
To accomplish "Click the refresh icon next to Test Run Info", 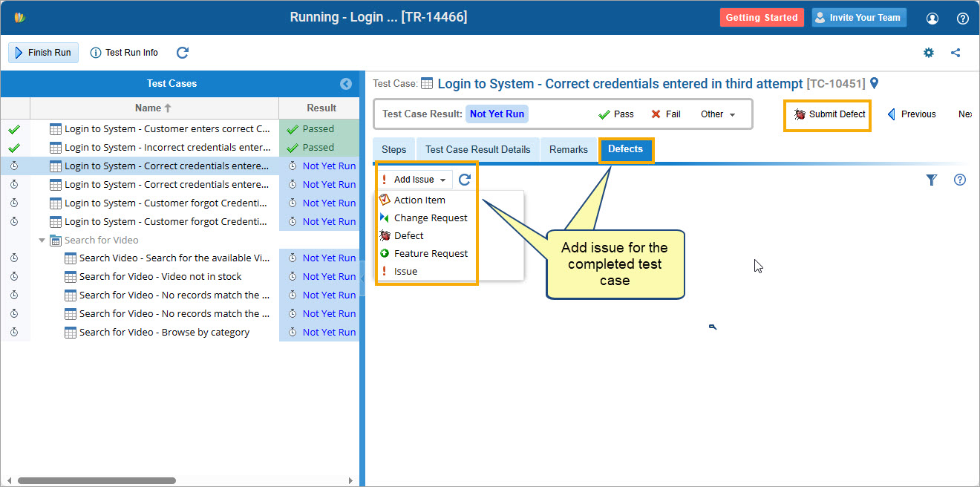I will point(183,53).
